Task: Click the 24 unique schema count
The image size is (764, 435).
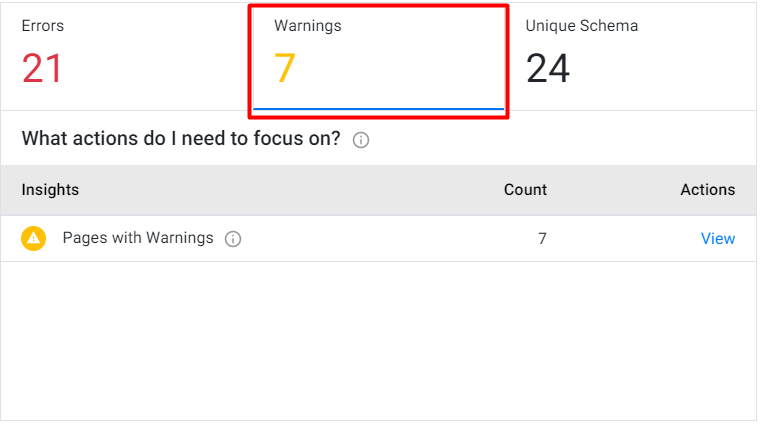Action: click(x=548, y=69)
